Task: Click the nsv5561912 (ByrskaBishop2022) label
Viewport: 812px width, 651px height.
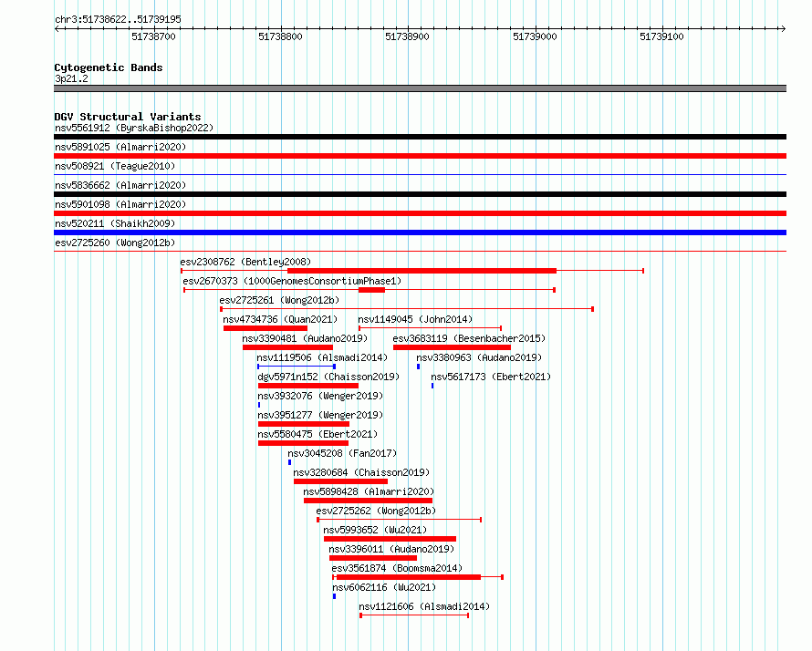Action: [134, 128]
